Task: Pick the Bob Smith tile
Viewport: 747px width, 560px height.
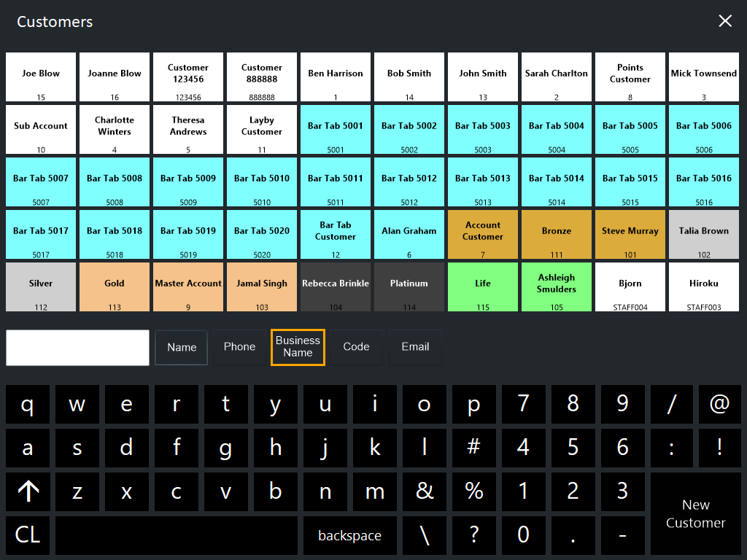Action: click(x=409, y=77)
